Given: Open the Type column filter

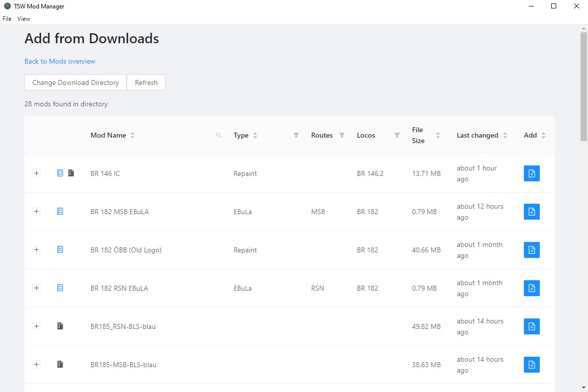Looking at the screenshot, I should [296, 135].
